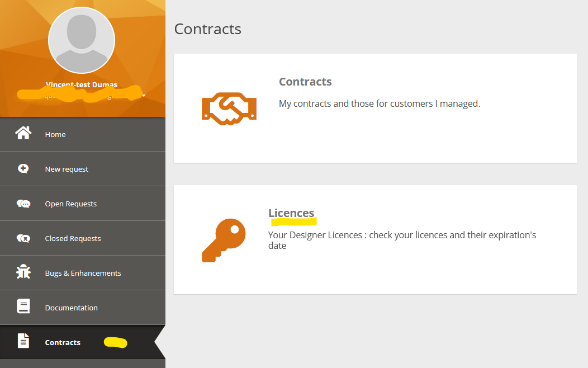Open the Documentation section

click(x=71, y=308)
